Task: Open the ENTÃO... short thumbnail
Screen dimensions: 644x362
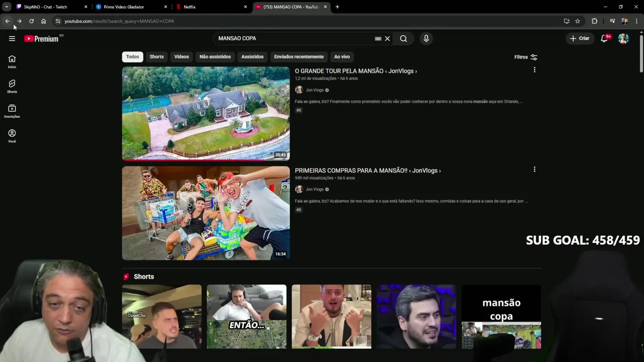Action: pos(247,317)
